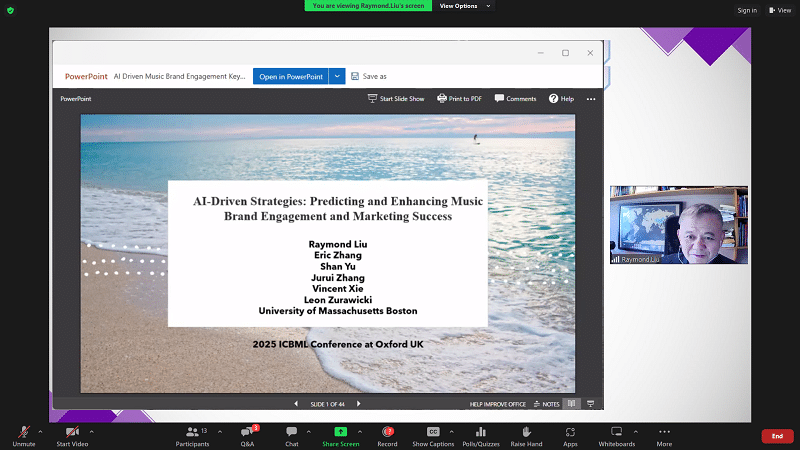
Task: Expand the arrow beside Open in PowerPoint
Action: point(338,76)
